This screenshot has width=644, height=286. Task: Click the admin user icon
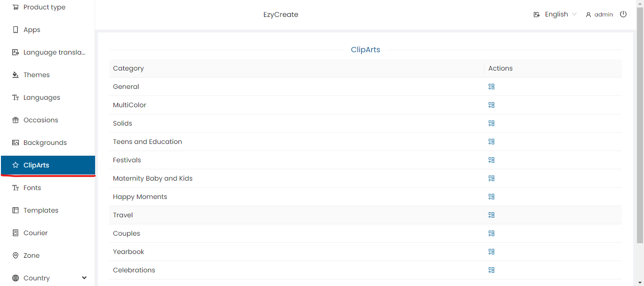click(588, 15)
